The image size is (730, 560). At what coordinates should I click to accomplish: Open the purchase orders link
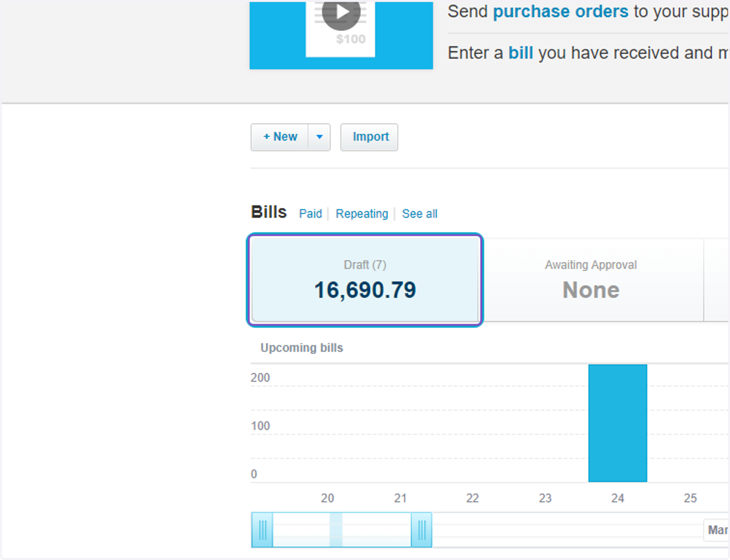[x=560, y=12]
